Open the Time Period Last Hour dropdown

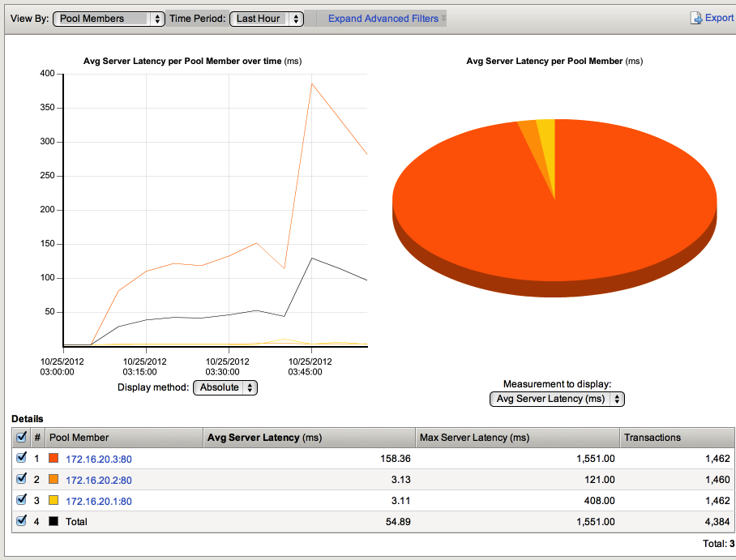tap(266, 19)
